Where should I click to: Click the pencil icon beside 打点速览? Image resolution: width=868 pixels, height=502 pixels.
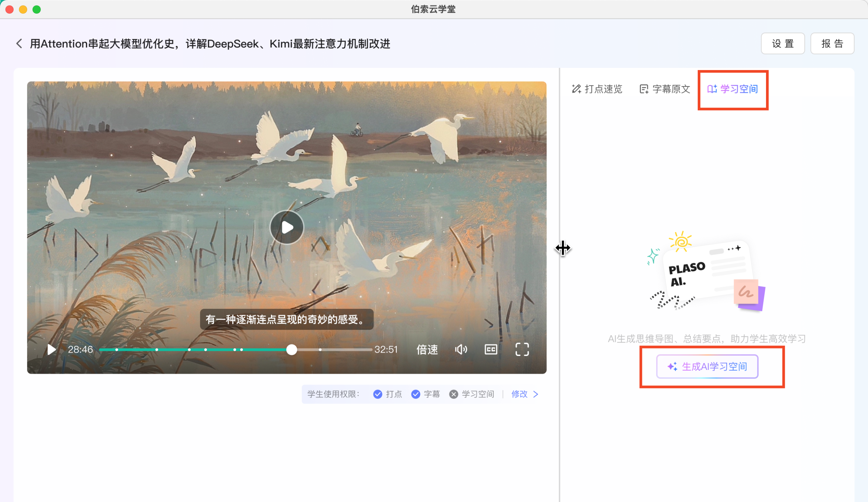pos(576,89)
